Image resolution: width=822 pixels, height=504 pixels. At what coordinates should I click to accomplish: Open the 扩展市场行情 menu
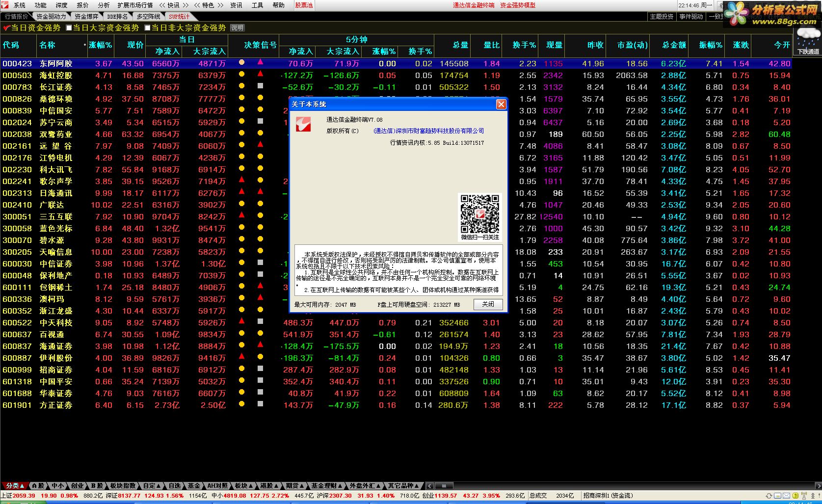(x=135, y=5)
